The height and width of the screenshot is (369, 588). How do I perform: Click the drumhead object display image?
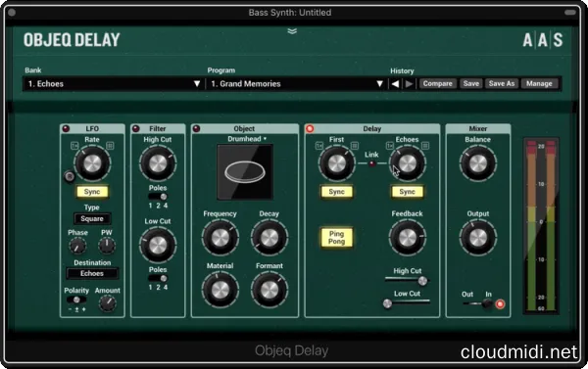click(x=245, y=172)
